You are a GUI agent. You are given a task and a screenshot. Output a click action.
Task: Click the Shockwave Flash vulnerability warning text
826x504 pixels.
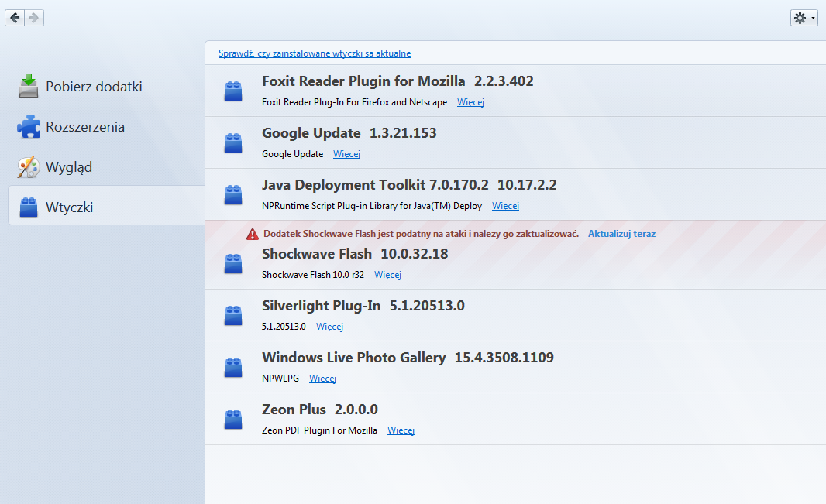click(421, 234)
